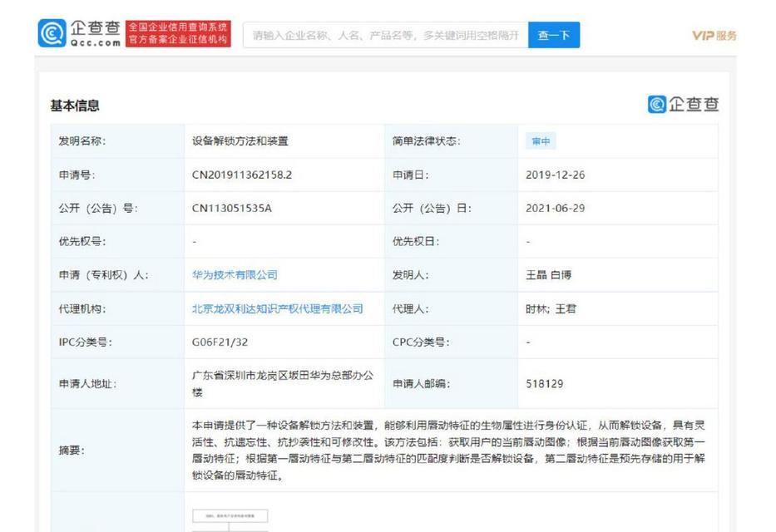Click the Qcc.com logo icon in header
This screenshot has width=776, height=532.
click(52, 33)
